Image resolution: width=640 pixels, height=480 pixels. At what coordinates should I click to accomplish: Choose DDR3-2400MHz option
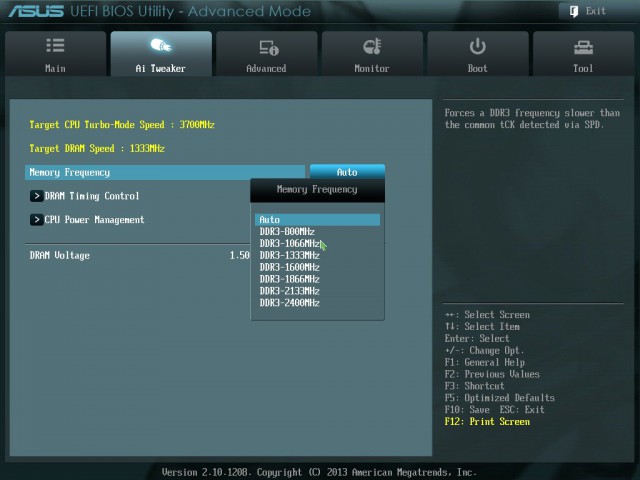[289, 302]
